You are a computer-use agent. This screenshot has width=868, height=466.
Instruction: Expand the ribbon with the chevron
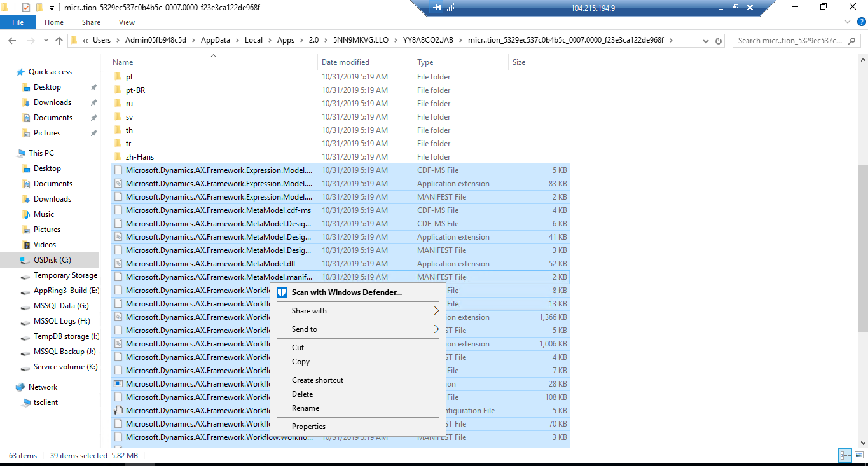coord(849,22)
